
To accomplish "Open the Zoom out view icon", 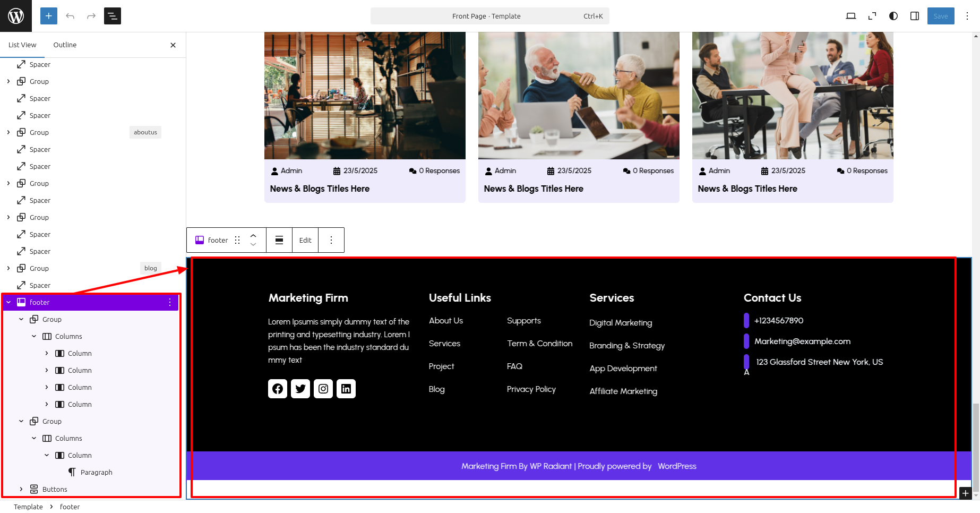I will click(x=872, y=16).
